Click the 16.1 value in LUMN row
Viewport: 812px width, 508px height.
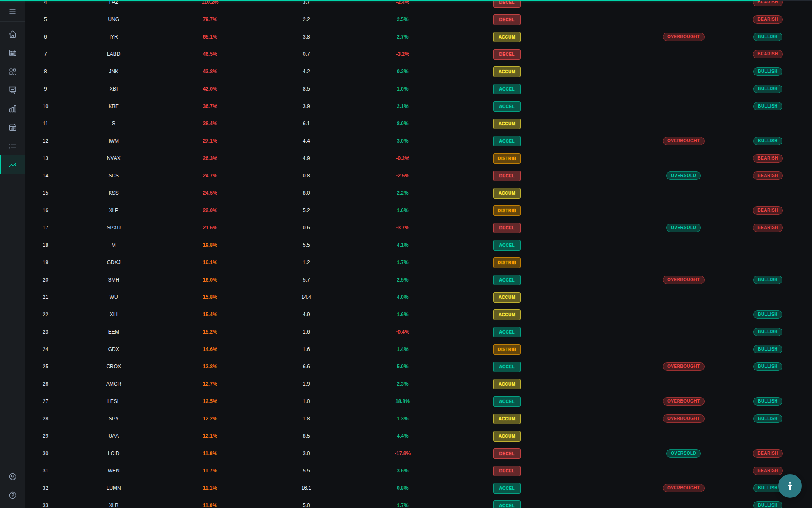click(306, 488)
